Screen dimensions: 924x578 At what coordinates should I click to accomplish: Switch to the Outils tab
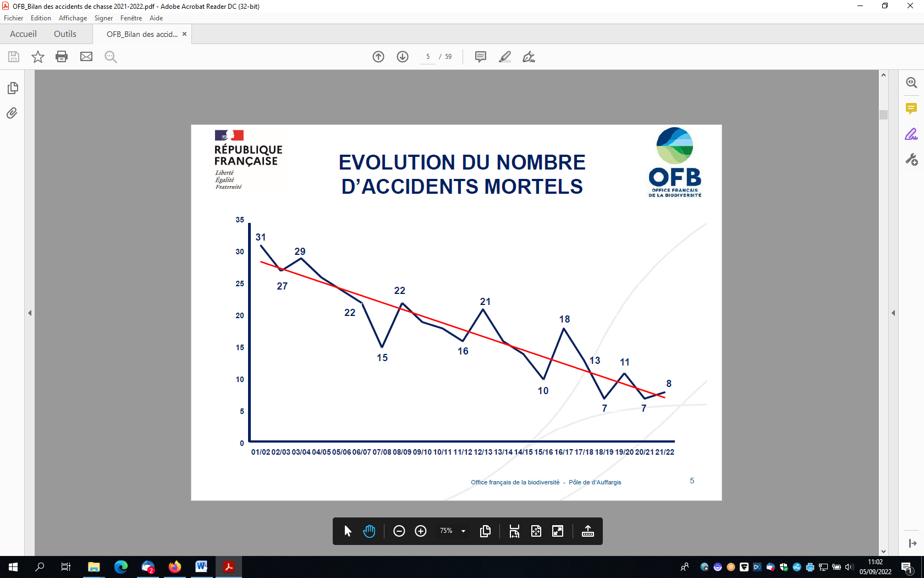(65, 34)
